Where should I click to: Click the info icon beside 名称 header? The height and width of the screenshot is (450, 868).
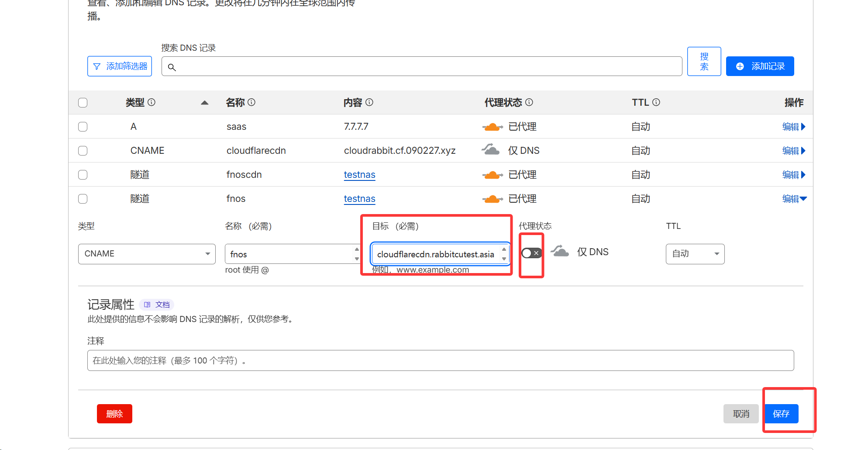point(251,102)
